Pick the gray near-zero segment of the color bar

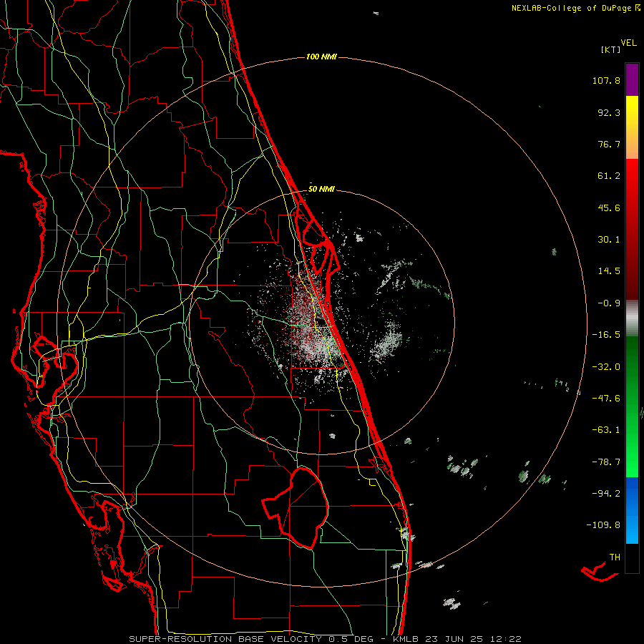(x=632, y=318)
